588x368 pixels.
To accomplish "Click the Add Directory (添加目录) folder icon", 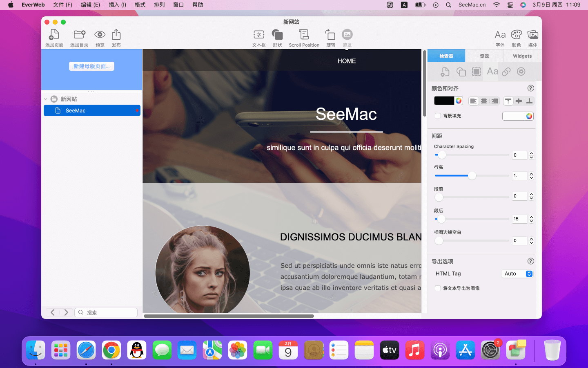I will pyautogui.click(x=79, y=35).
